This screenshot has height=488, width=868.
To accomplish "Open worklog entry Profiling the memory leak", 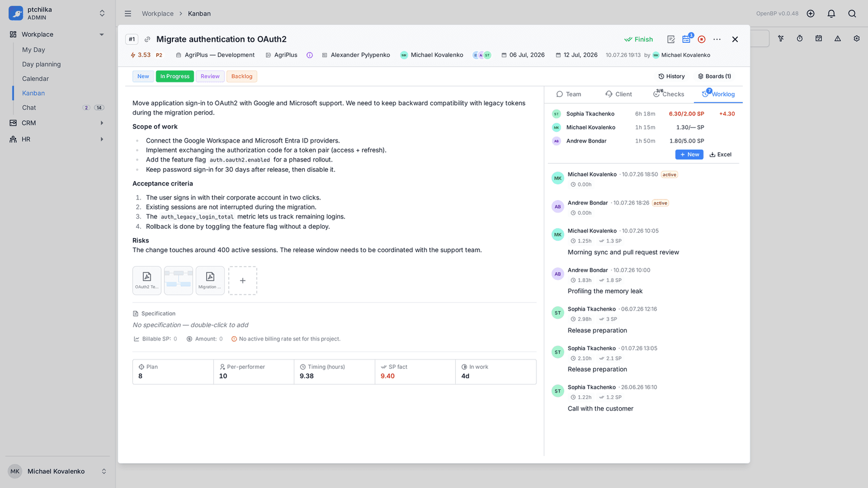I will click(605, 291).
